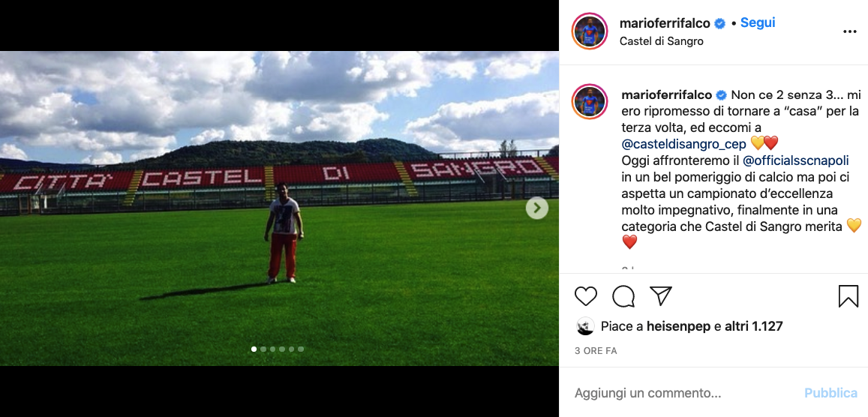Save post with bookmark icon
Image resolution: width=868 pixels, height=417 pixels.
(848, 296)
